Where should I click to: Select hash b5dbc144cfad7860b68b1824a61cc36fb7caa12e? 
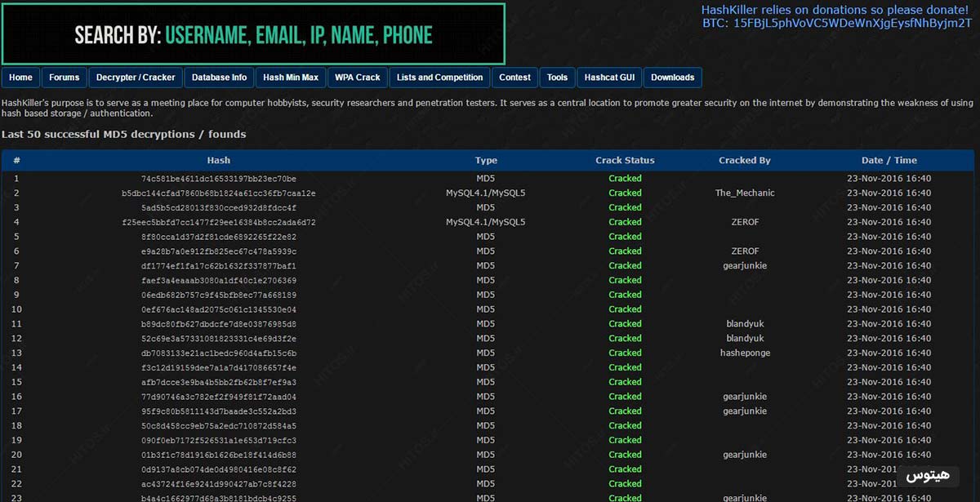pos(219,193)
